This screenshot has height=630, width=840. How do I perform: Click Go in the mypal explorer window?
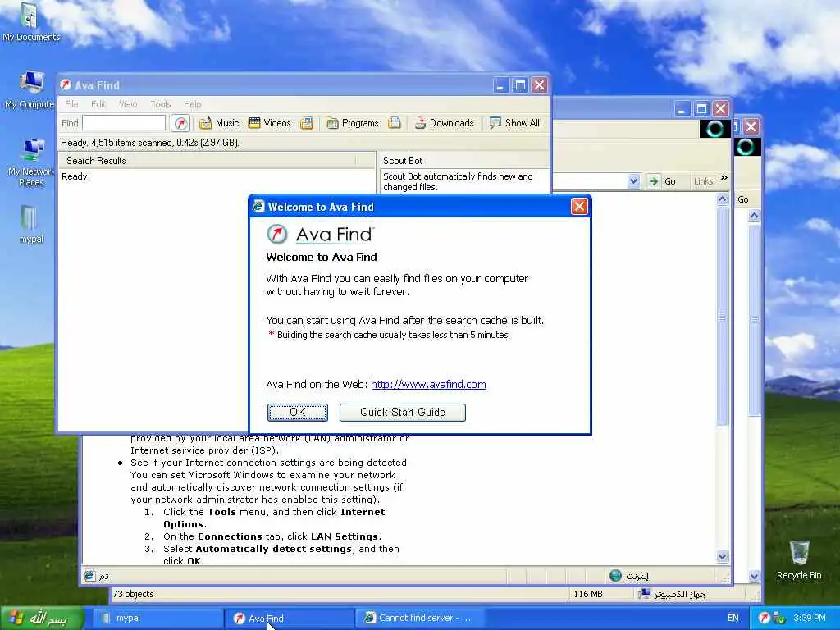click(x=743, y=199)
